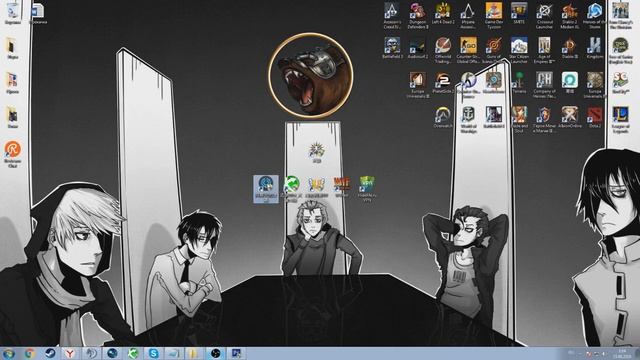Image resolution: width=640 pixels, height=360 pixels.
Task: Select Tom Clancy's The Division icon
Action: click(x=620, y=16)
